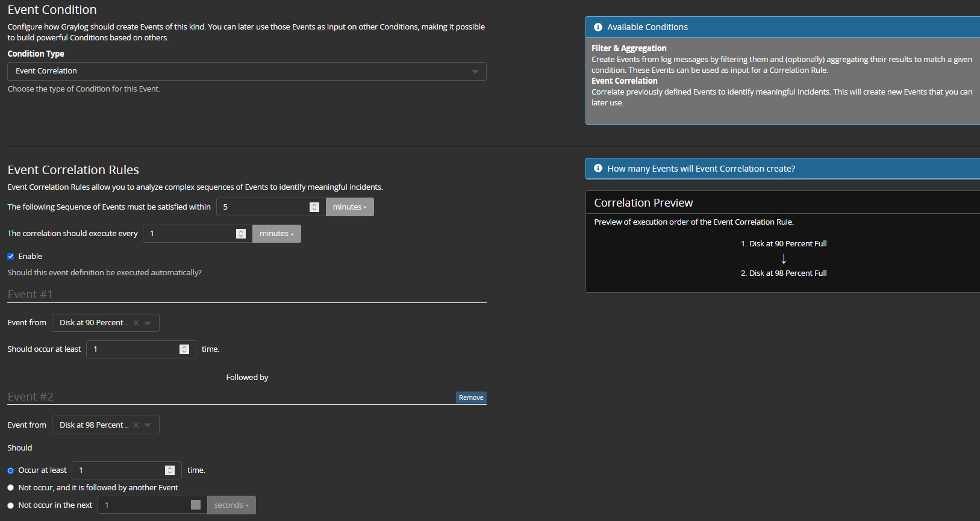Open minutes unit dropdown for execute interval
980x521 pixels.
point(276,234)
